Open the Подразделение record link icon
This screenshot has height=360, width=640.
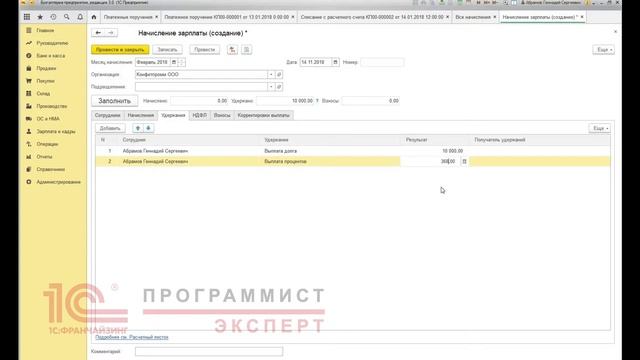pyautogui.click(x=279, y=87)
